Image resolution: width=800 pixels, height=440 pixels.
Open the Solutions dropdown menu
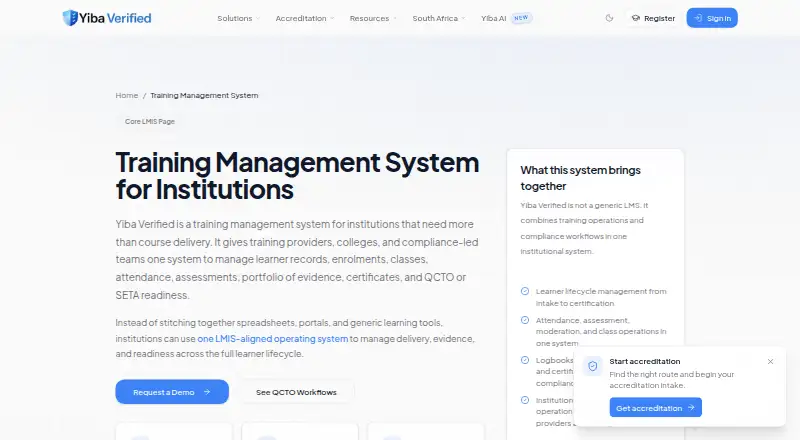(x=238, y=18)
